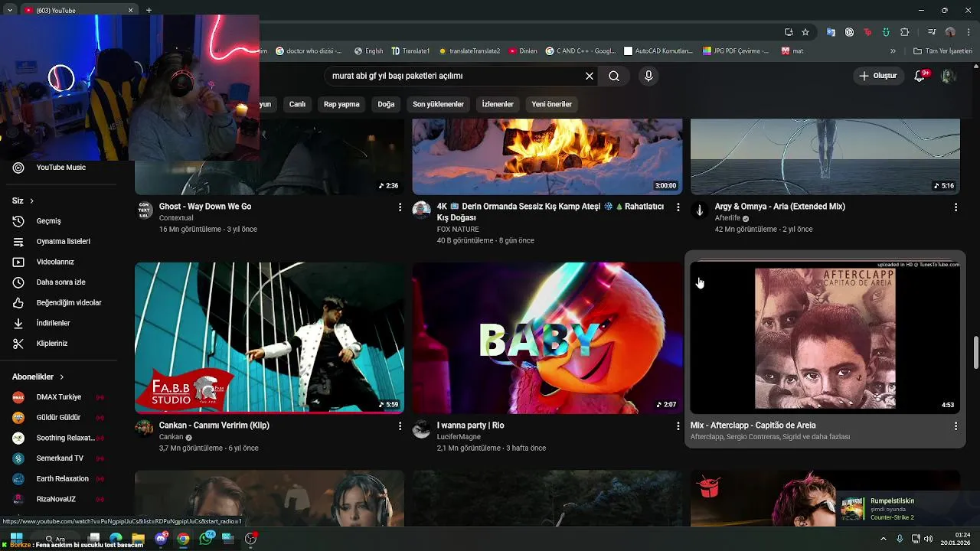The width and height of the screenshot is (980, 551).
Task: Open the LuciferMagne channel avatar
Action: point(421,429)
